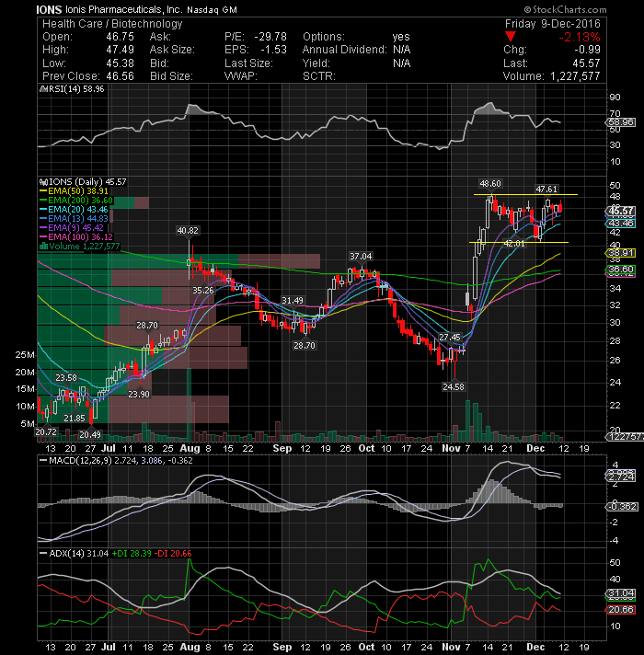Click the EMA(13) 44.83 legend entry
The image size is (644, 655).
coord(74,218)
